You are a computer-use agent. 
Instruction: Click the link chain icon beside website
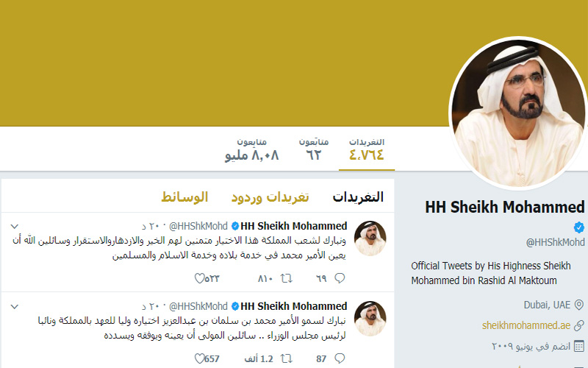[x=579, y=325]
